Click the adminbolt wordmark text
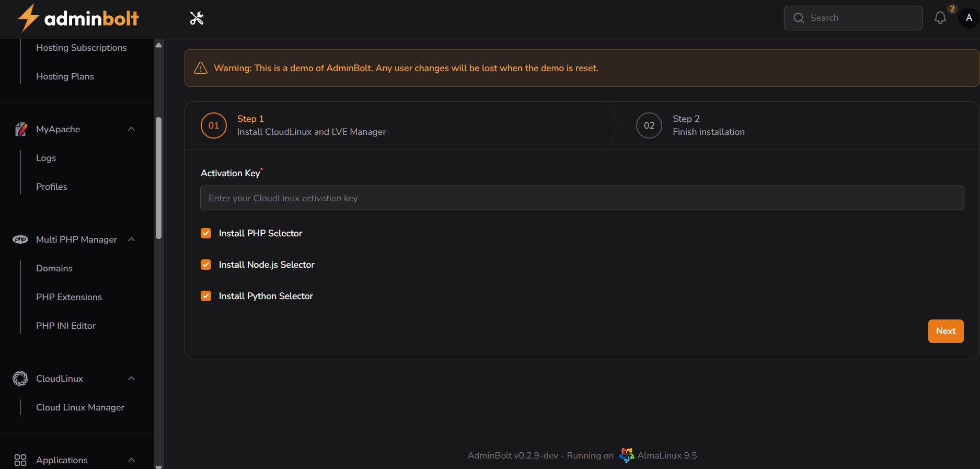This screenshot has width=980, height=469. click(91, 19)
